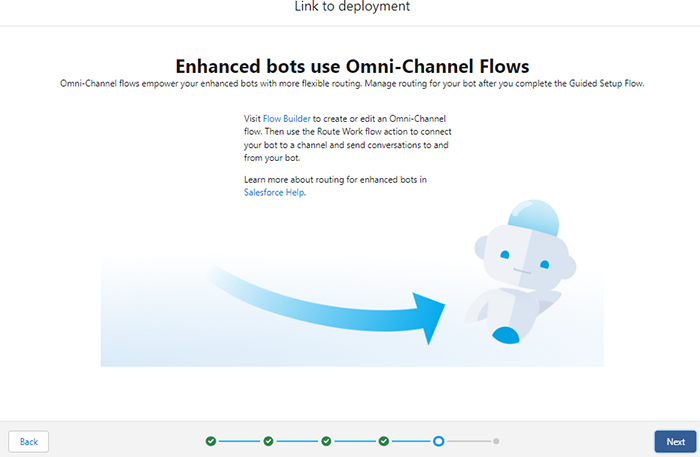Jump to the fourth completed step checkmark
Image resolution: width=700 pixels, height=457 pixels.
[x=383, y=441]
